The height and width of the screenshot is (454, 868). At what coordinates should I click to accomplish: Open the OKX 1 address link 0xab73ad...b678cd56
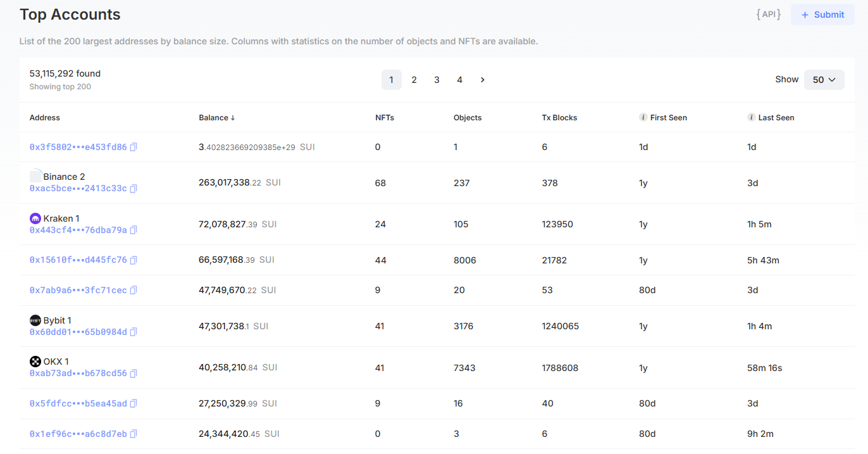(x=78, y=374)
